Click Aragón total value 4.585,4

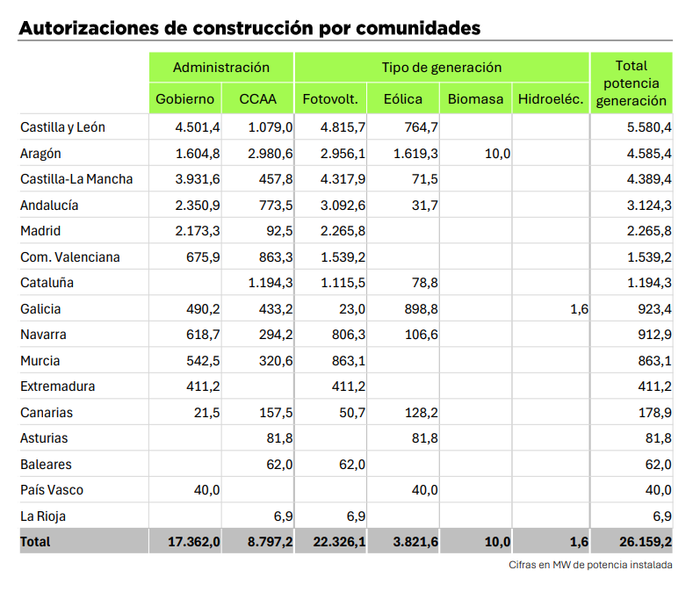pyautogui.click(x=649, y=154)
